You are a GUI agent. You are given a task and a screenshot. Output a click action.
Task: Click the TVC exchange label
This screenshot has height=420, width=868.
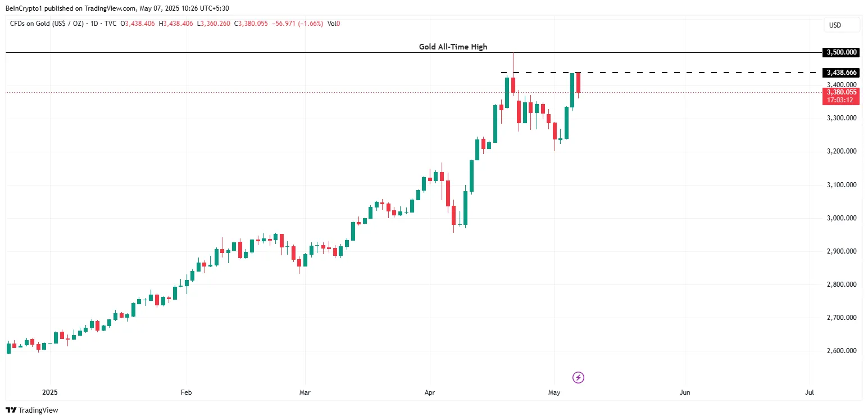pyautogui.click(x=111, y=24)
